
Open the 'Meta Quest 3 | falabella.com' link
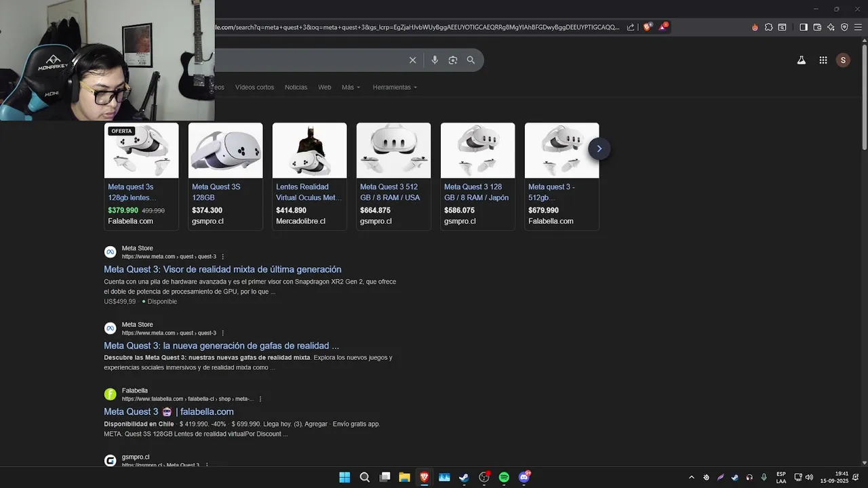point(169,411)
